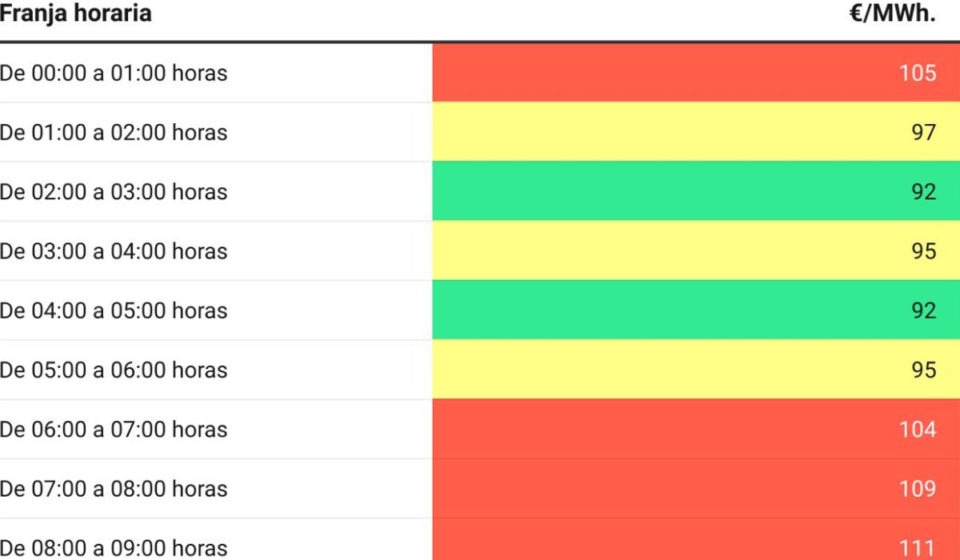The width and height of the screenshot is (960, 560).
Task: Click the 'De 06:00 a 07:00 horas' row label
Action: coord(114,430)
